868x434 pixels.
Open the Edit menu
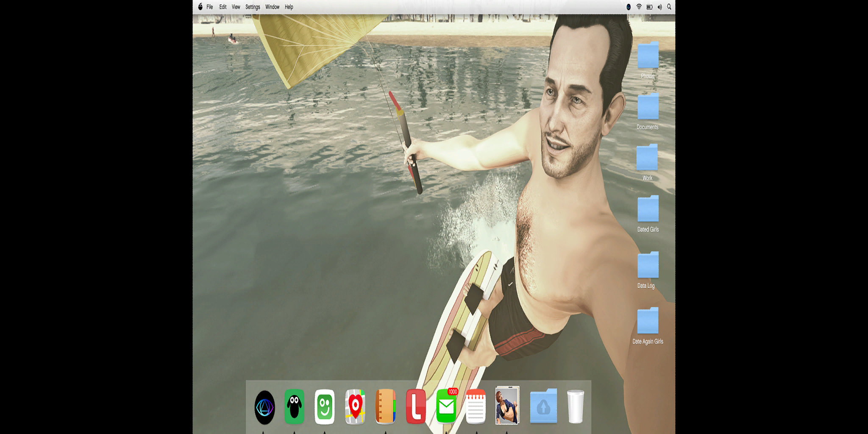(x=223, y=7)
